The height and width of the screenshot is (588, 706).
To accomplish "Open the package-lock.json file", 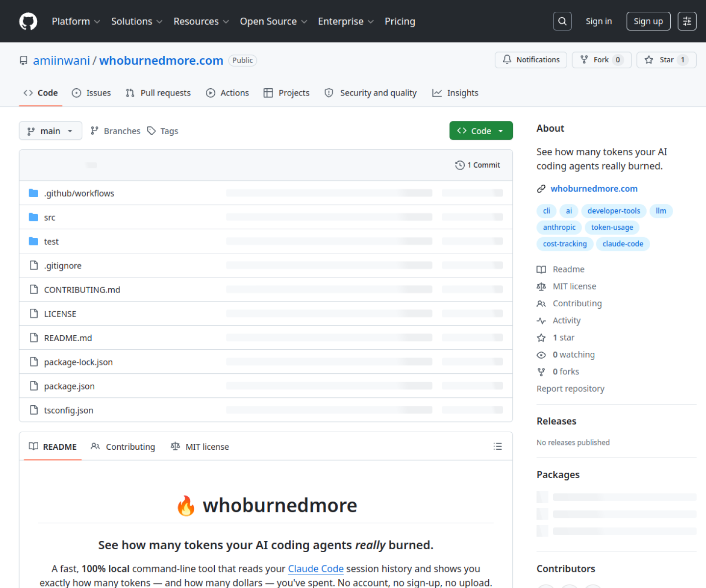I will pos(78,362).
